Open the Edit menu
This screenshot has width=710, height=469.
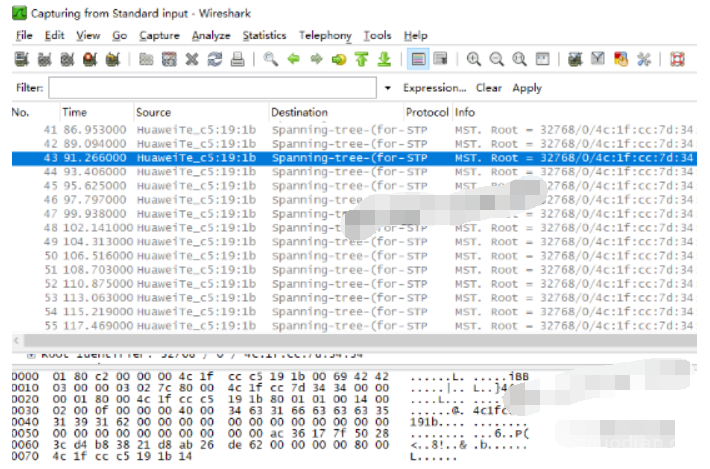click(54, 35)
